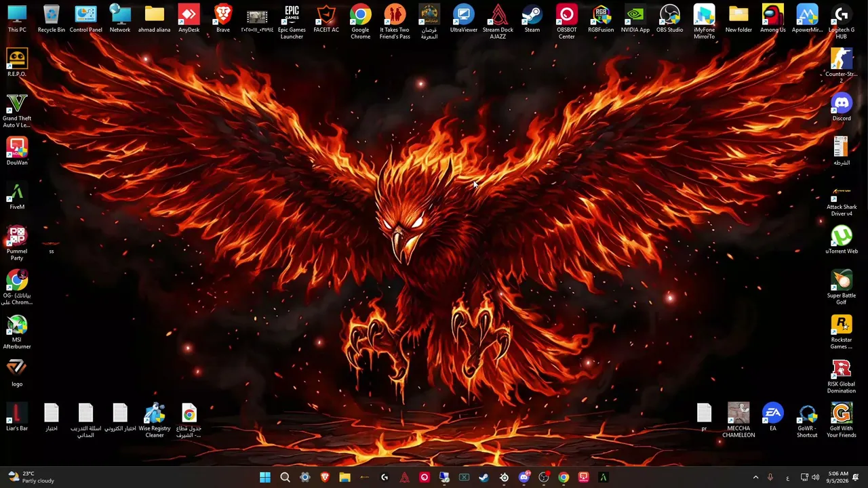
Task: Select the OBS Studio desktop shortcut
Action: [x=670, y=19]
